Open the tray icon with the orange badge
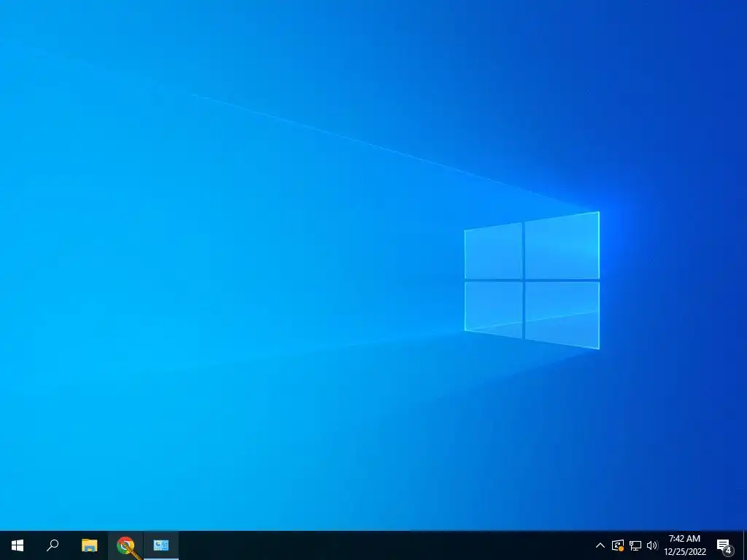The height and width of the screenshot is (560, 747). 618,545
